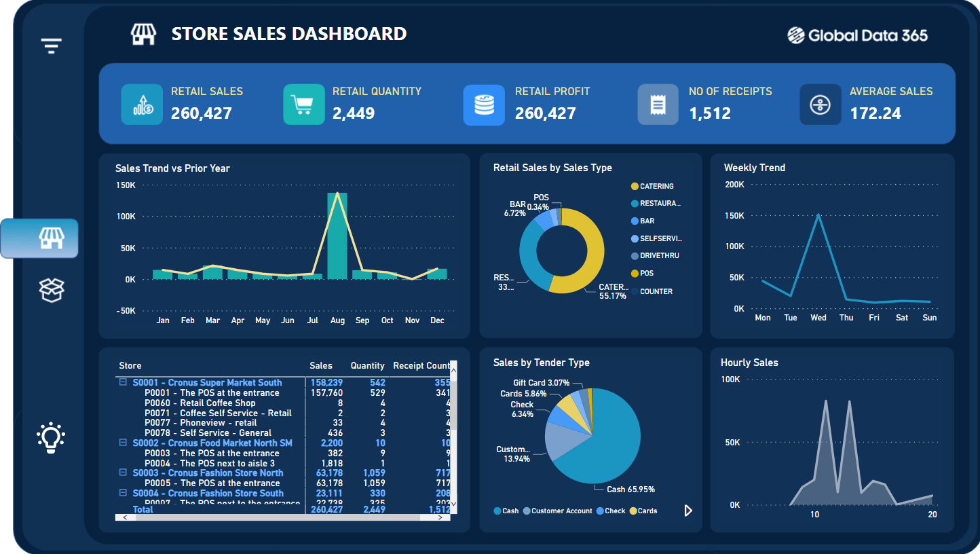Click the Cash 65.95% data label
This screenshot has height=554, width=980.
(630, 490)
